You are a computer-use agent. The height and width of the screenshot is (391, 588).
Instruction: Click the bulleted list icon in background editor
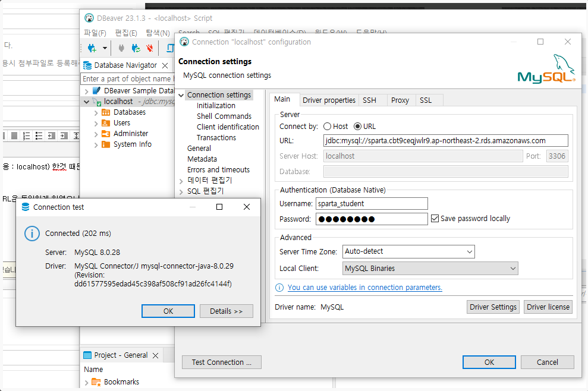click(39, 135)
